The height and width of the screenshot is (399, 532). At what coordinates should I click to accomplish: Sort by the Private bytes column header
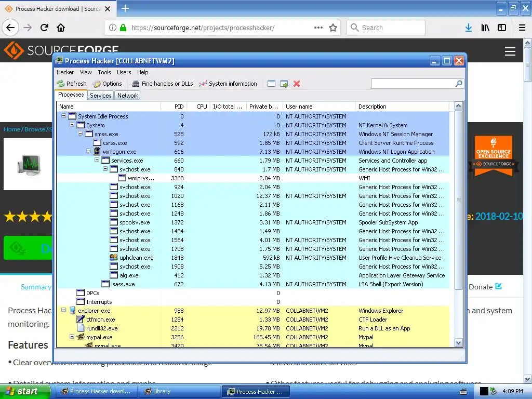[264, 107]
